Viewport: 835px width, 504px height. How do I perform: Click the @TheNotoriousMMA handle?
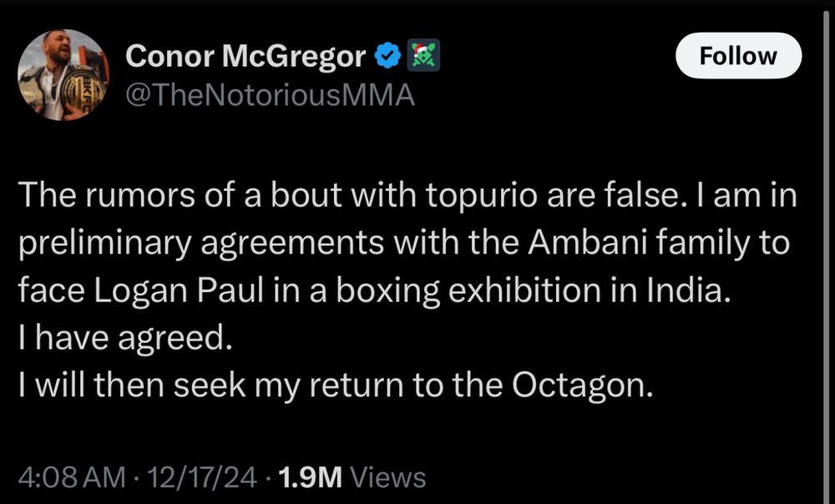click(x=270, y=96)
